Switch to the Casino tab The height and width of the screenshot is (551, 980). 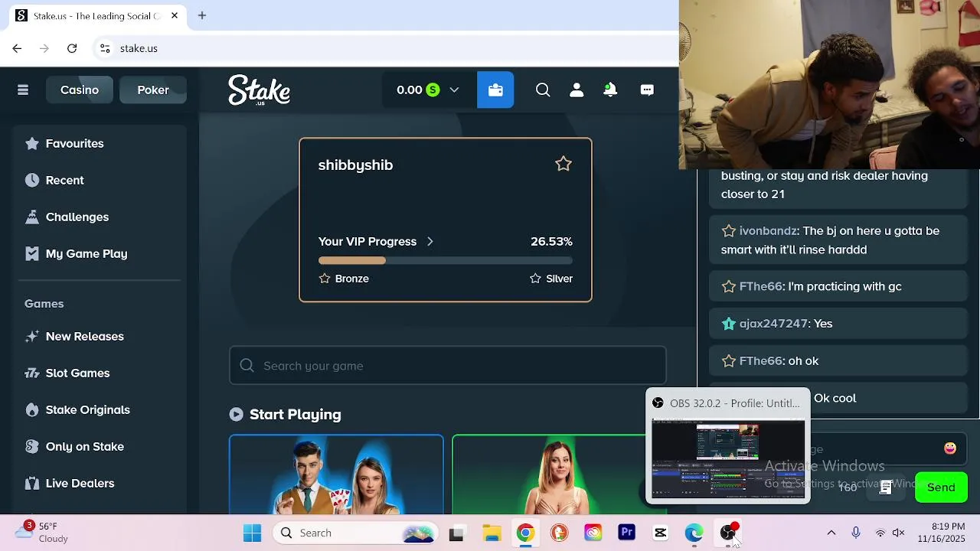point(80,90)
